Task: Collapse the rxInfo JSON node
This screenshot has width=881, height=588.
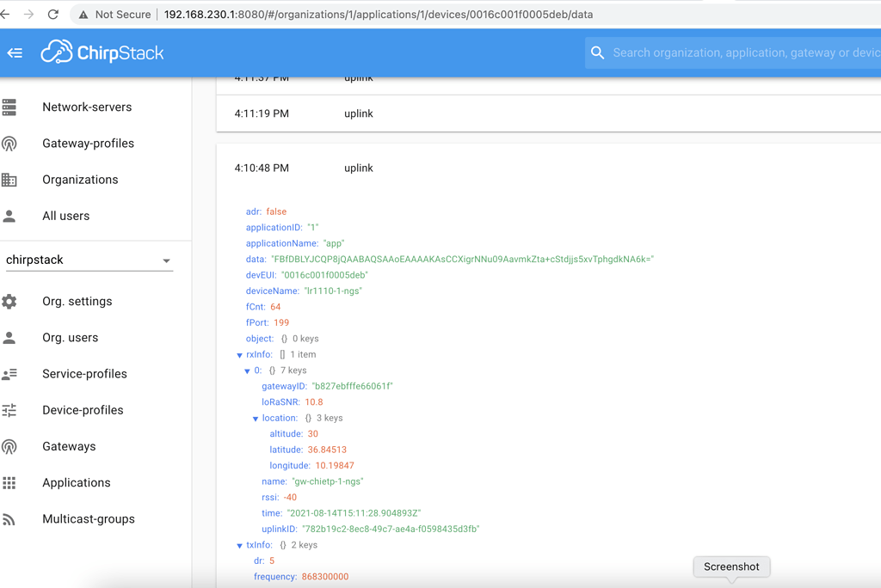Action: tap(240, 355)
